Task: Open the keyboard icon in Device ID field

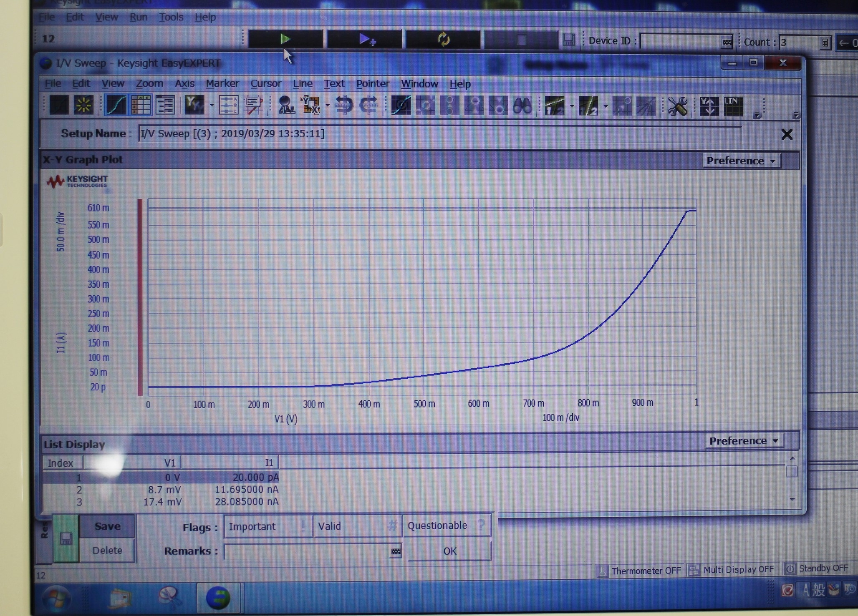Action: pyautogui.click(x=727, y=42)
